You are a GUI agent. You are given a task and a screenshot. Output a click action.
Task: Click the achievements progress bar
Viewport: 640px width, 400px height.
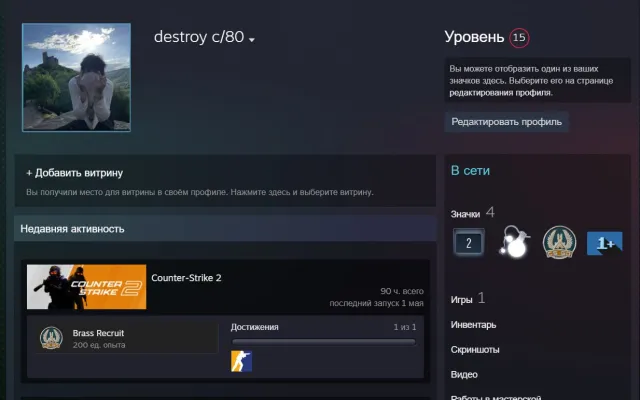324,342
